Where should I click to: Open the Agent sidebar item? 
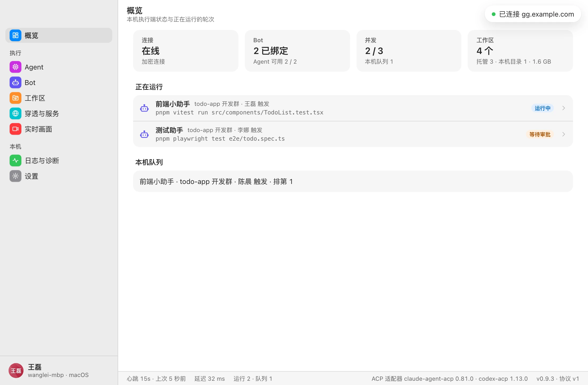59,67
